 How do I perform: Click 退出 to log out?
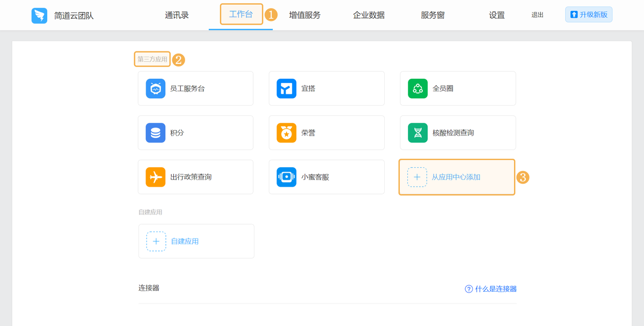point(537,14)
